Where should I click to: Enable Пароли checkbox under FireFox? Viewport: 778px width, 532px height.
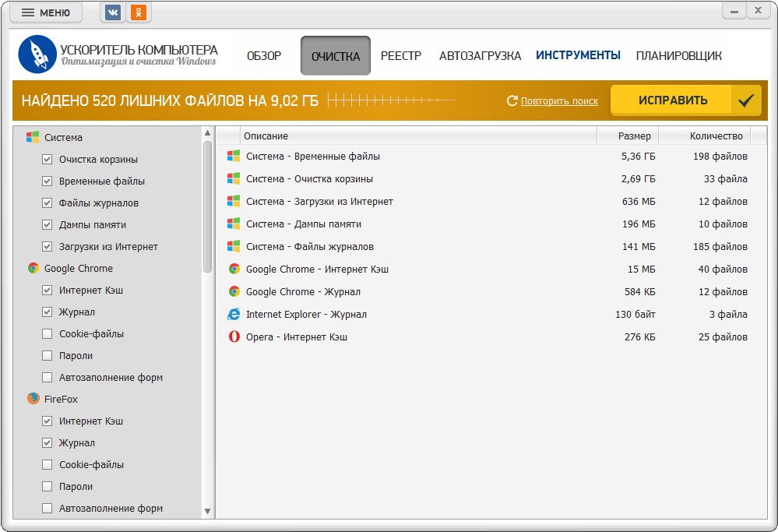[47, 486]
